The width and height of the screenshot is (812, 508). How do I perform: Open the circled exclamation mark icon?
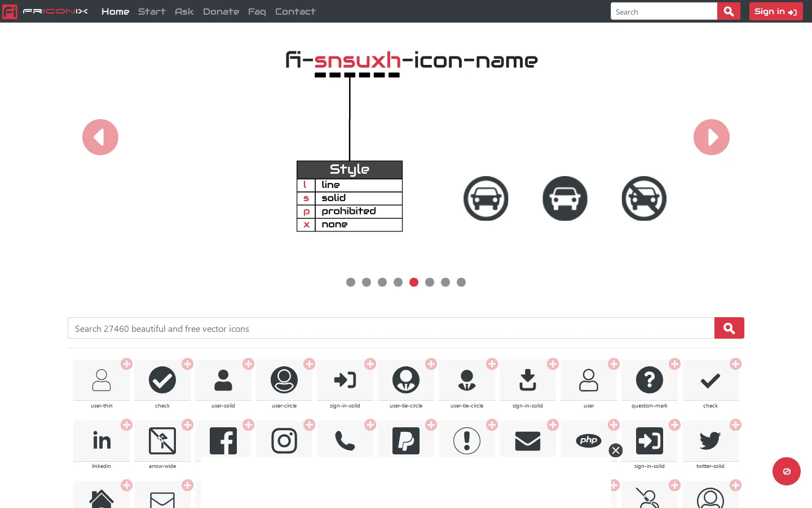click(467, 441)
